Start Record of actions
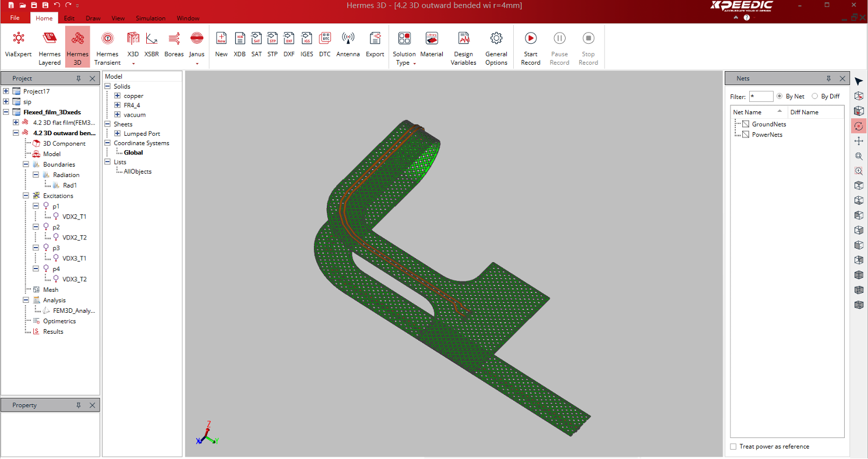868x459 pixels. (x=530, y=45)
